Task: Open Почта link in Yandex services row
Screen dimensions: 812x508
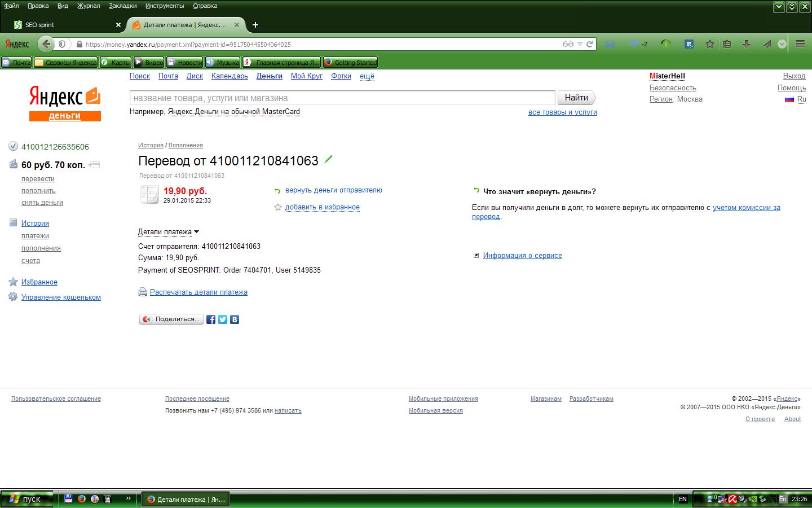Action: click(x=168, y=76)
